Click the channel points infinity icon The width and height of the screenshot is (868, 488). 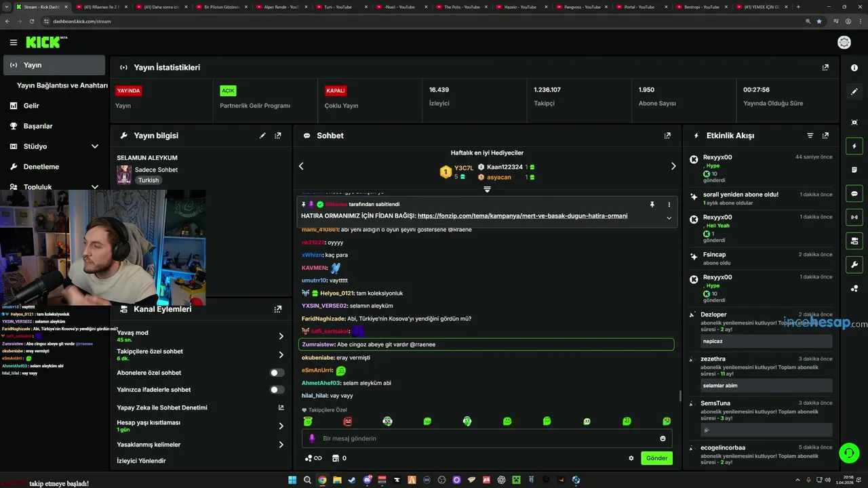313,458
